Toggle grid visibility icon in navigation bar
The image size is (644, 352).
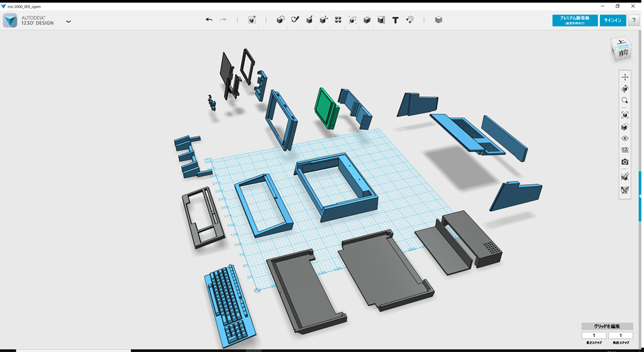click(x=625, y=150)
